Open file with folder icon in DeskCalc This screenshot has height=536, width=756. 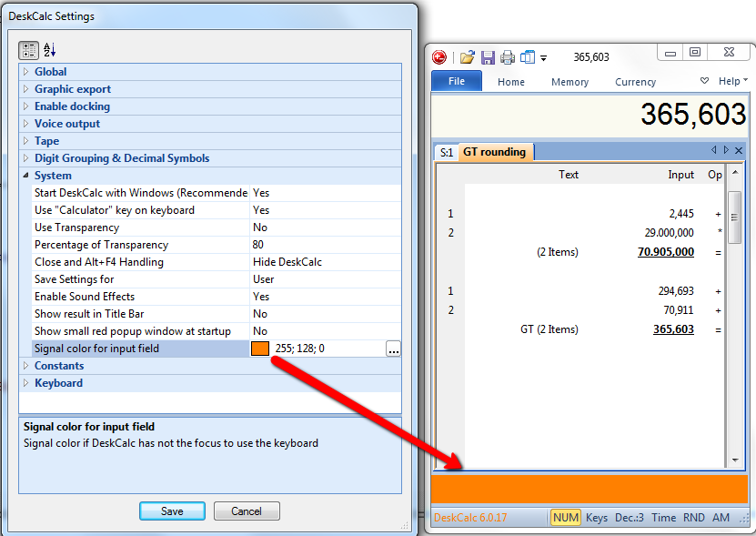click(x=468, y=57)
